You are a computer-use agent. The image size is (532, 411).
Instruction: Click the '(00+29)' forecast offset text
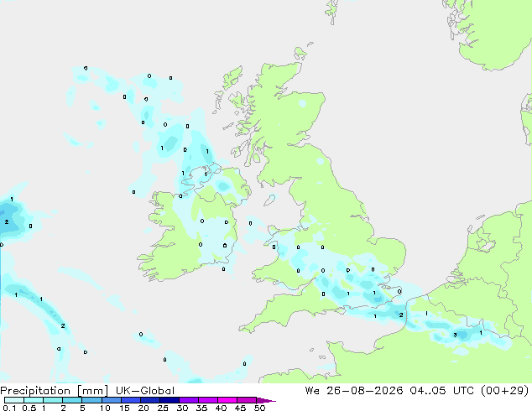click(505, 391)
